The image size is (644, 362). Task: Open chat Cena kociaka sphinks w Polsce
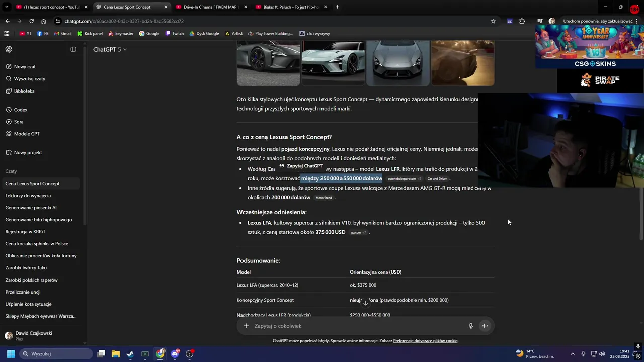tap(41, 244)
